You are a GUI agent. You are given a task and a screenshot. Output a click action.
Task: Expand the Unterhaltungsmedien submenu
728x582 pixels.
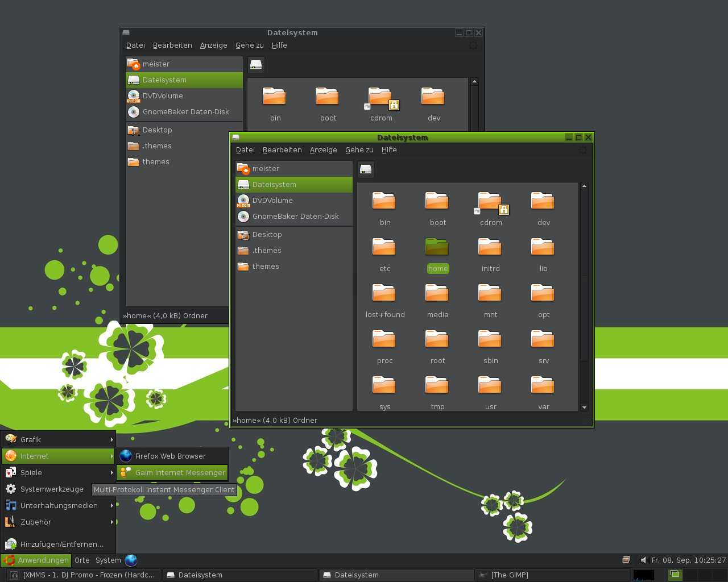58,505
